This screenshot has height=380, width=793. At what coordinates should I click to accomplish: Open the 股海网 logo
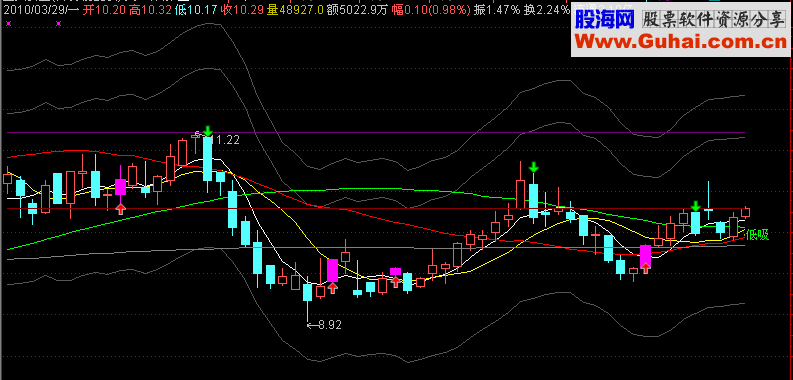coord(604,19)
